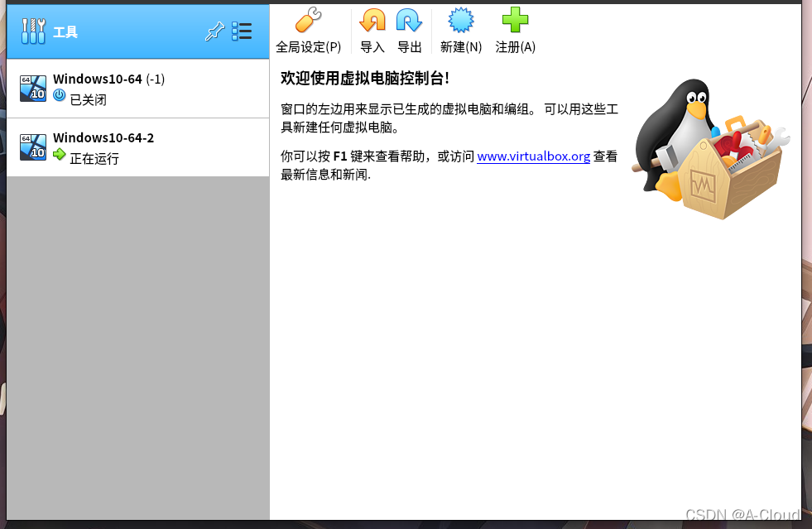Click the Tools (工具) screwdriver icon
This screenshot has height=529, width=812.
(33, 31)
